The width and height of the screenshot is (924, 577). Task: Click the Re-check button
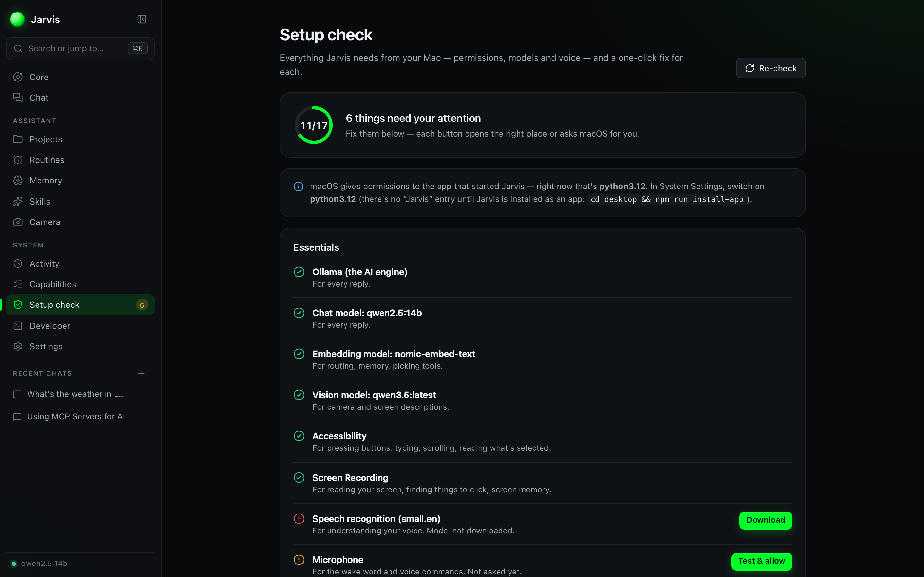tap(771, 68)
